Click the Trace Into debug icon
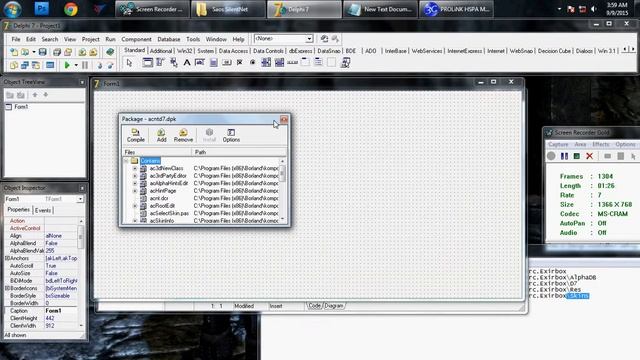Screen dimensions: 640x360 pos(99,65)
